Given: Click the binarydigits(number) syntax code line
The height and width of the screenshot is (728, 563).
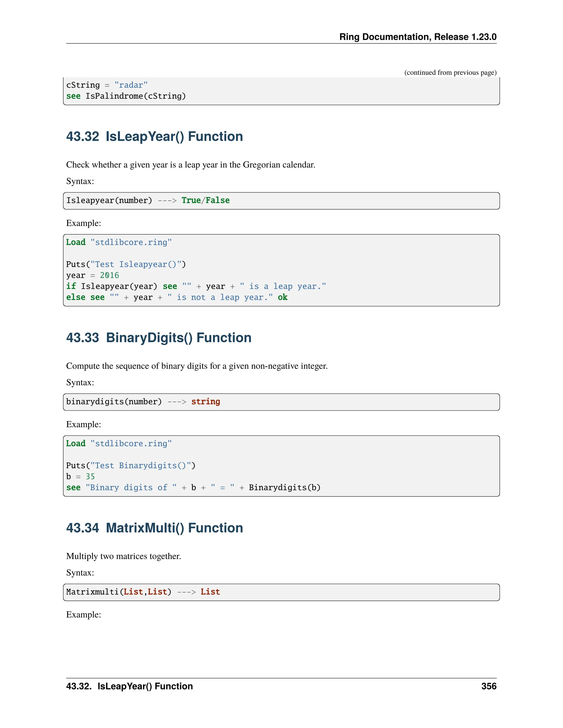Looking at the screenshot, I should tap(143, 402).
